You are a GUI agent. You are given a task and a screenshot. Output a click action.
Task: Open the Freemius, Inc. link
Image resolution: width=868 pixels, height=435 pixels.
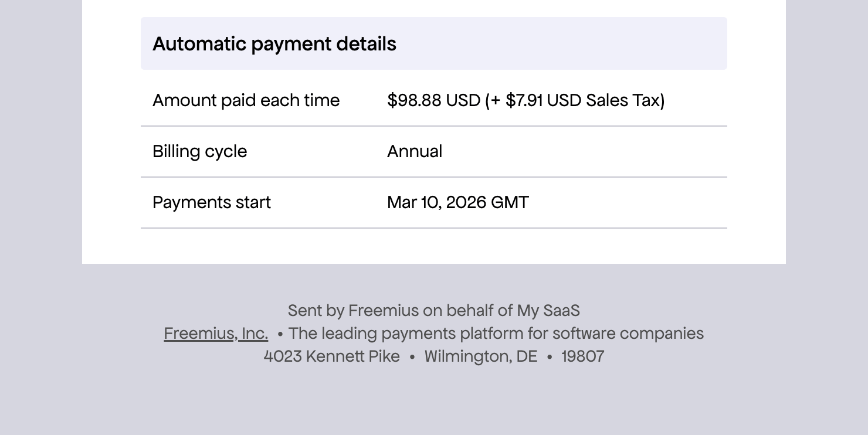pos(216,334)
